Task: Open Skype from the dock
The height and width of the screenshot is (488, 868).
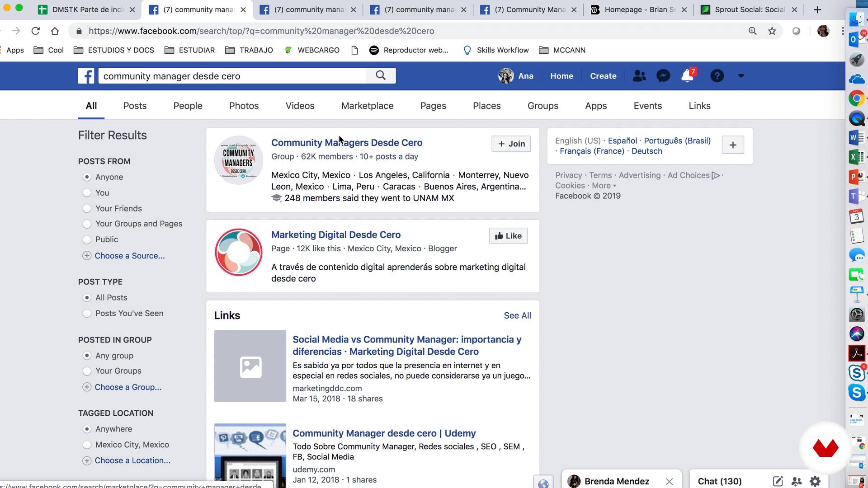Action: click(856, 392)
